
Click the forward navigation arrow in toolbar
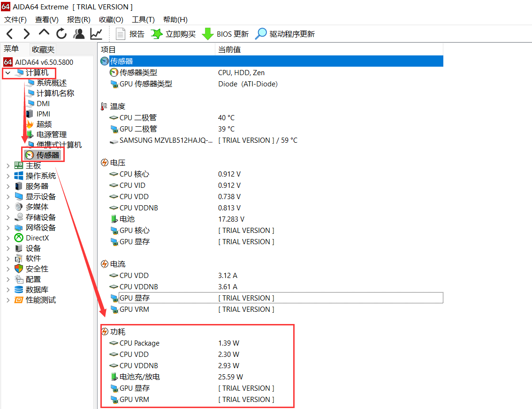click(27, 34)
